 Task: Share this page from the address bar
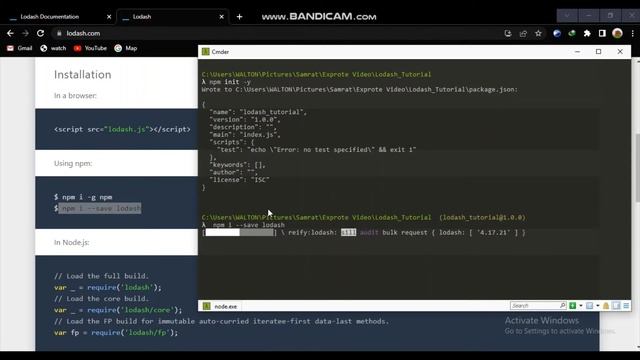[x=523, y=33]
